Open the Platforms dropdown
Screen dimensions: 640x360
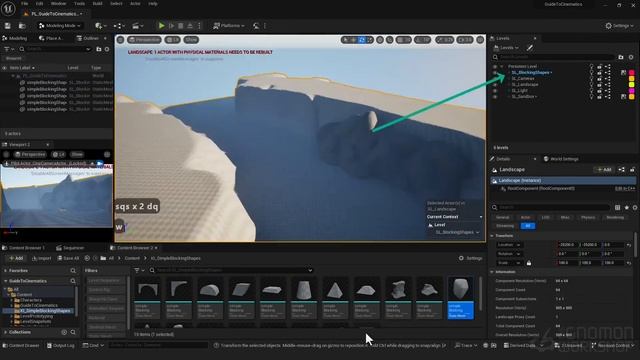229,26
